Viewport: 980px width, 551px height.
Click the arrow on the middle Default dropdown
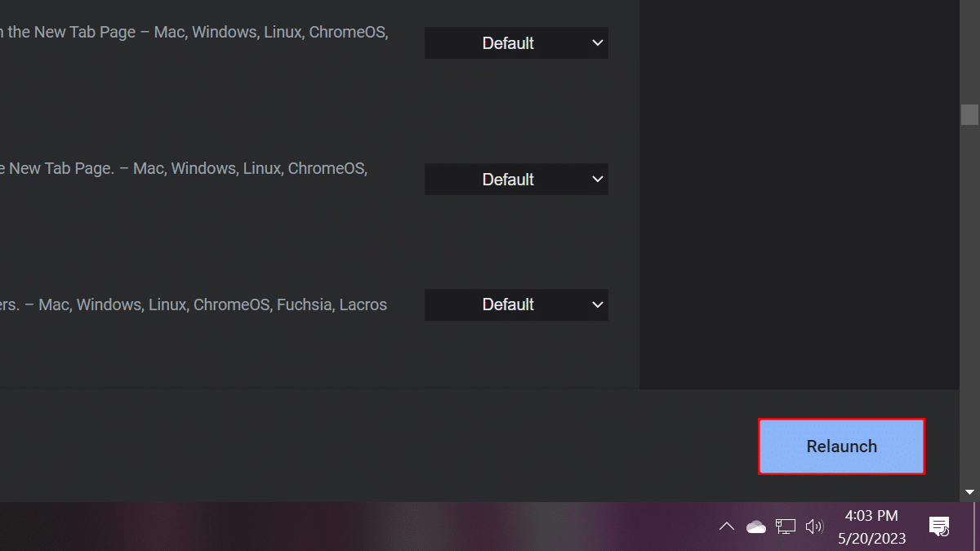(x=597, y=179)
